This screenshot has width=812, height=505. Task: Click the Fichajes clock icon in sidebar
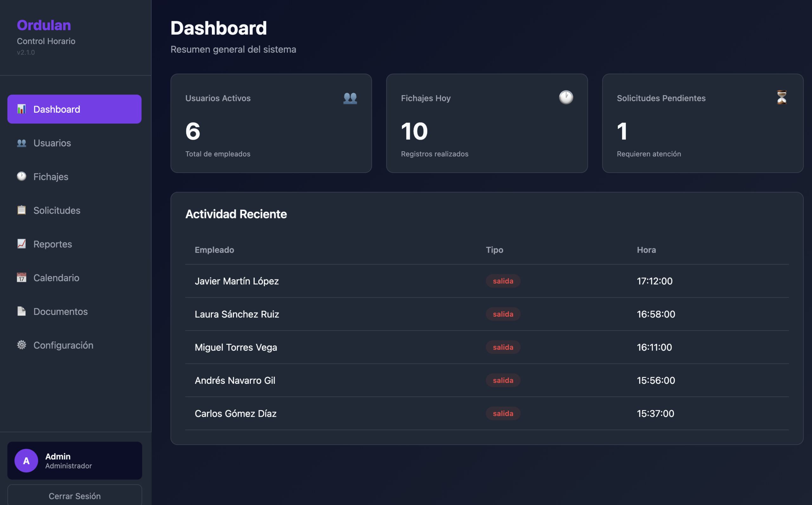(x=21, y=176)
